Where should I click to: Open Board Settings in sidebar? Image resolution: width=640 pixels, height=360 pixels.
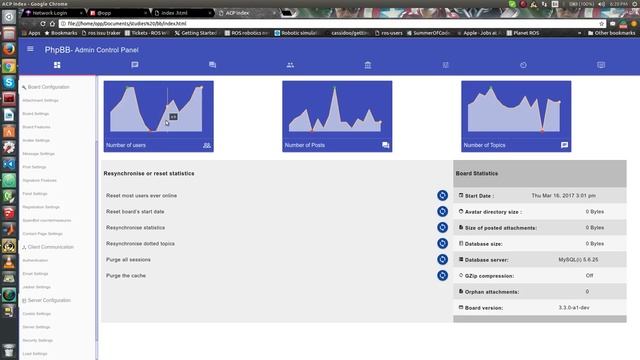(36, 113)
